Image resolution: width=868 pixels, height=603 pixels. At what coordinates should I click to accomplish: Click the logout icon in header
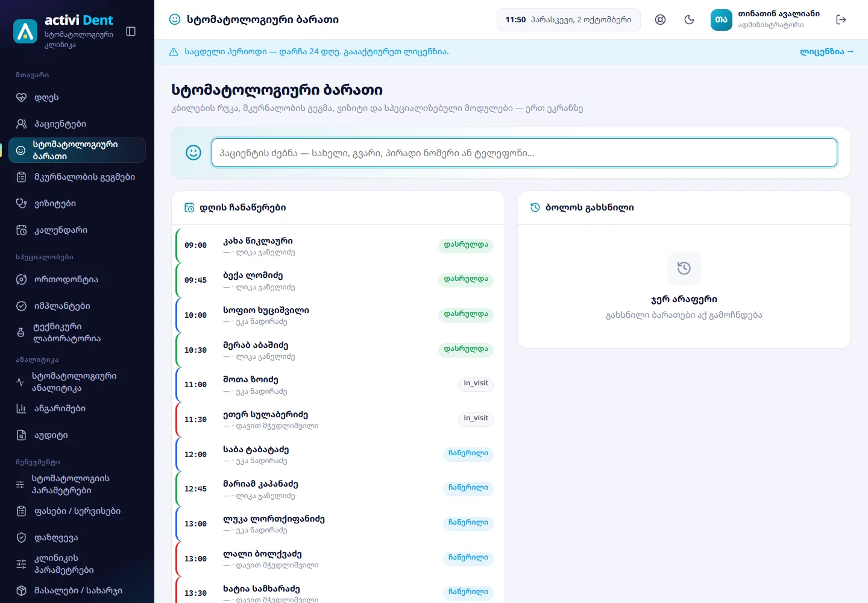point(841,20)
